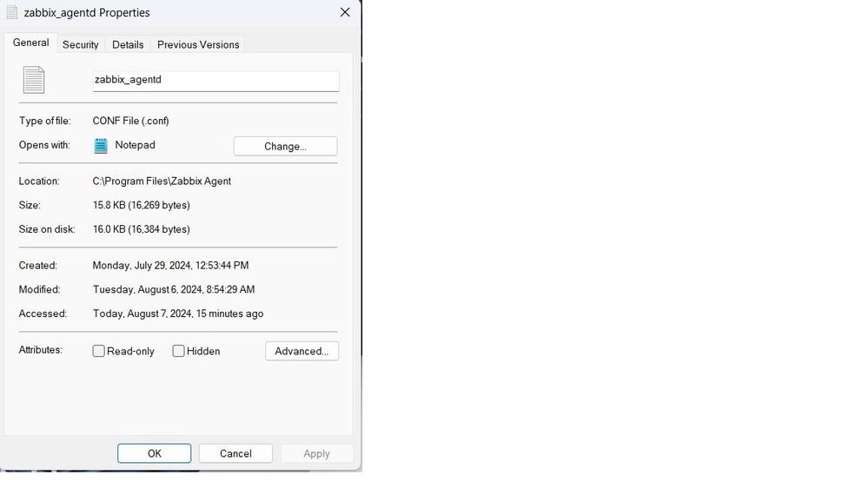Click the Attributes: label
This screenshot has height=488, width=868.
41,350
